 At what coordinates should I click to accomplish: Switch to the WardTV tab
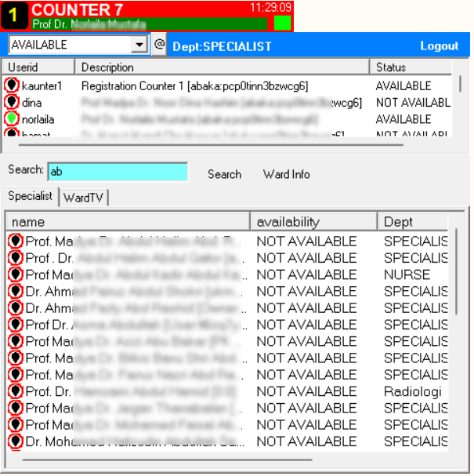[83, 198]
